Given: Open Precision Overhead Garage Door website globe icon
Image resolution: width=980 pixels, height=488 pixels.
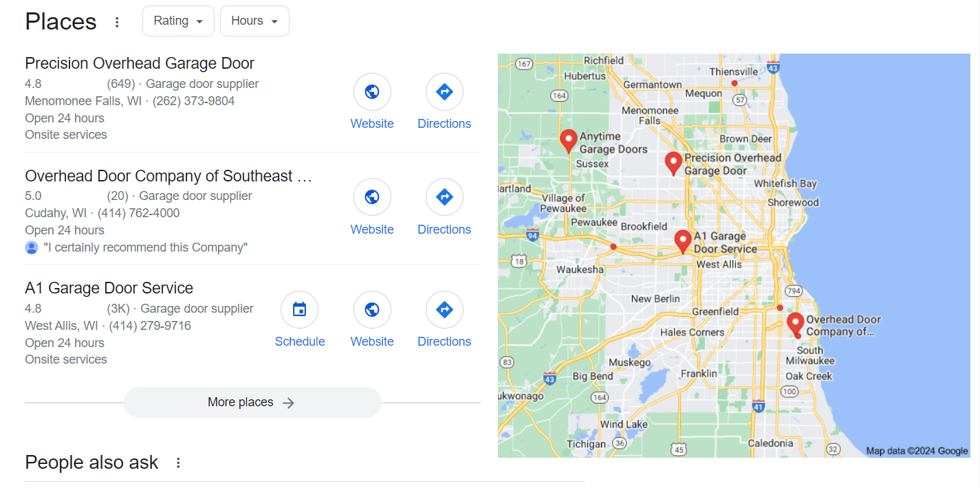Looking at the screenshot, I should click(x=372, y=91).
